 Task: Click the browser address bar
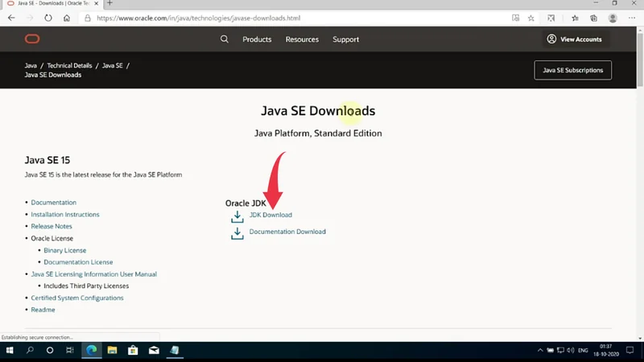pyautogui.click(x=282, y=18)
